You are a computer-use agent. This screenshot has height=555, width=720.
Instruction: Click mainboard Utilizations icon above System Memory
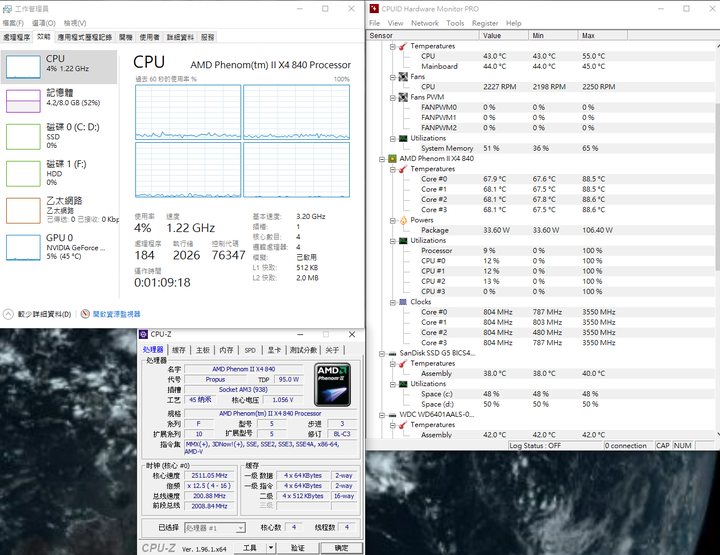tap(403, 138)
